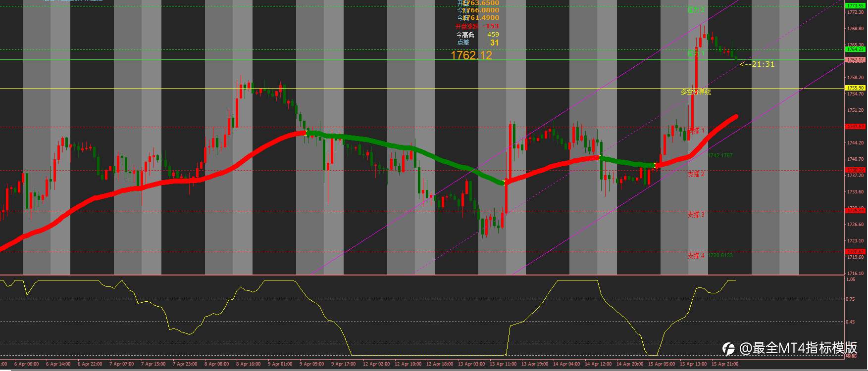Click the <--21:31 countdown label
Viewport: 868px width, 371px height.
click(757, 64)
